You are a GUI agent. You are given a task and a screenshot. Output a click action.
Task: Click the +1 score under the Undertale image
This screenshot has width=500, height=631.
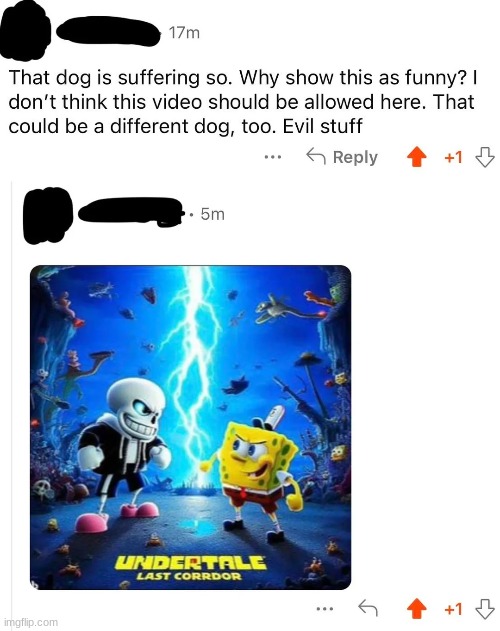pyautogui.click(x=453, y=609)
